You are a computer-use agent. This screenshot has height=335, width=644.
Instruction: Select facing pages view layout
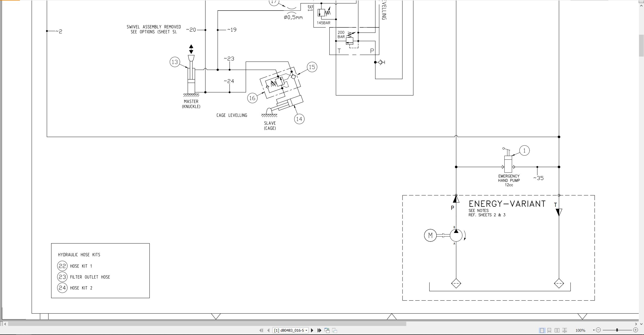click(x=557, y=330)
